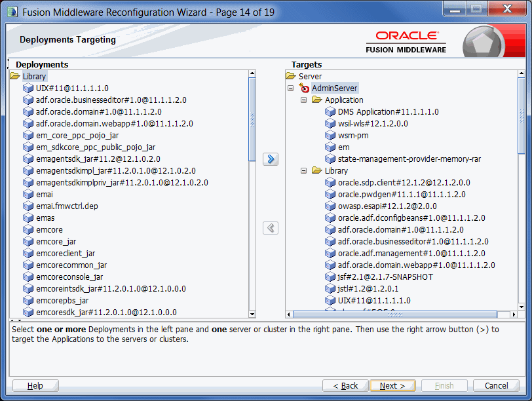Select the em application target

click(x=344, y=147)
